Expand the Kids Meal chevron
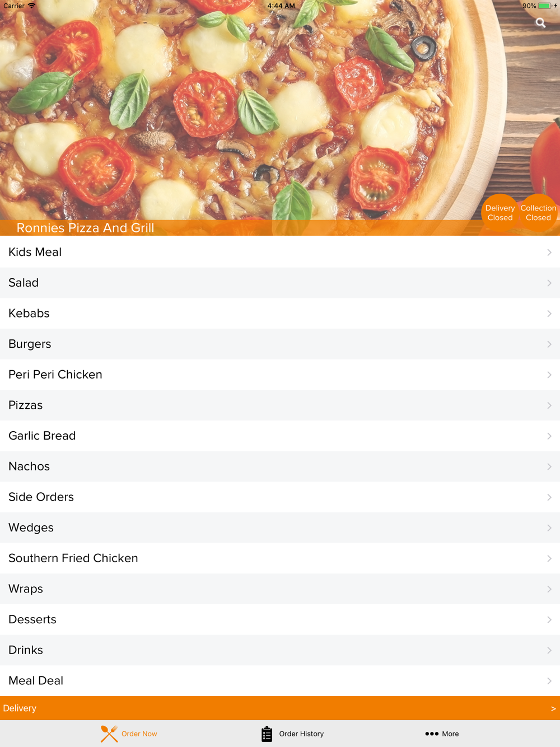Screen dimensions: 560x747 coord(549,253)
